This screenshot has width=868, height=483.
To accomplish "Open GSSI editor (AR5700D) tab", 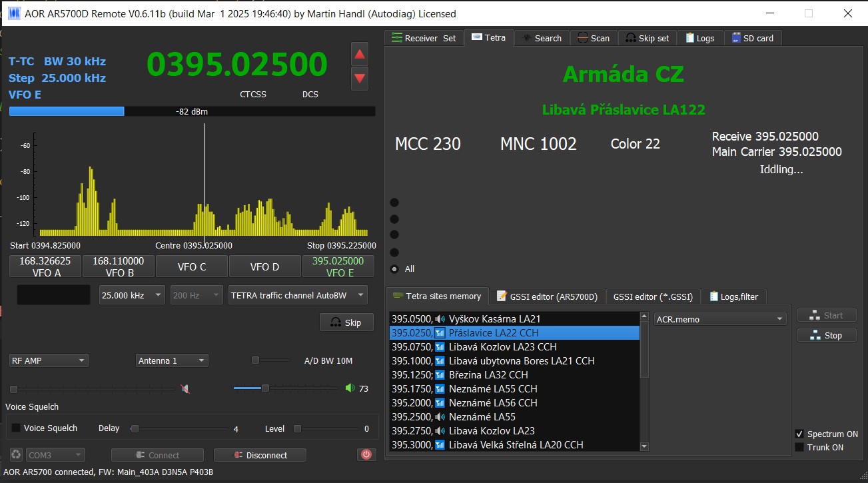I will coord(547,296).
